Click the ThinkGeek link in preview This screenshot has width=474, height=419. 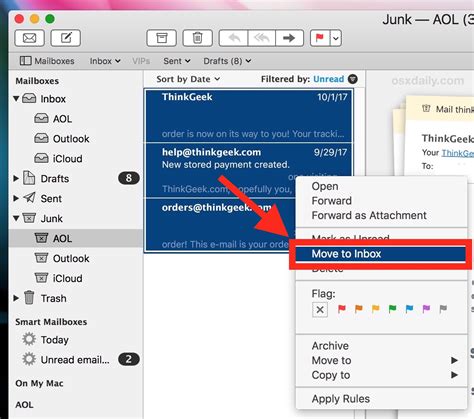click(458, 153)
